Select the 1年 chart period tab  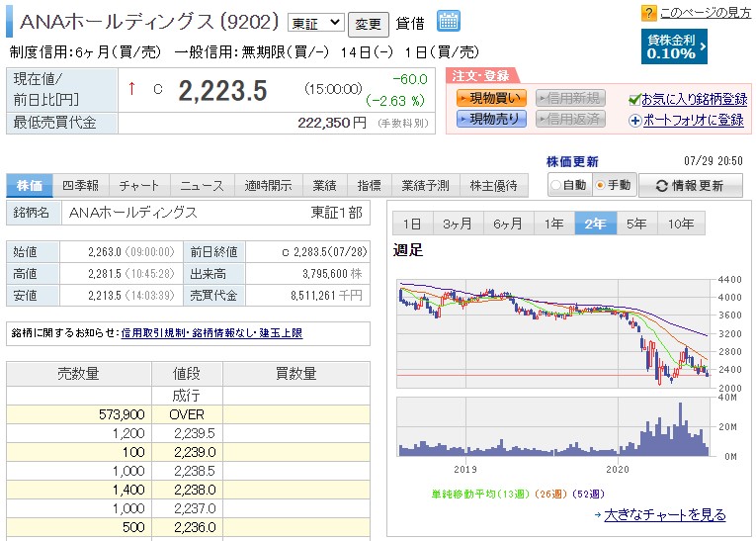tap(554, 224)
